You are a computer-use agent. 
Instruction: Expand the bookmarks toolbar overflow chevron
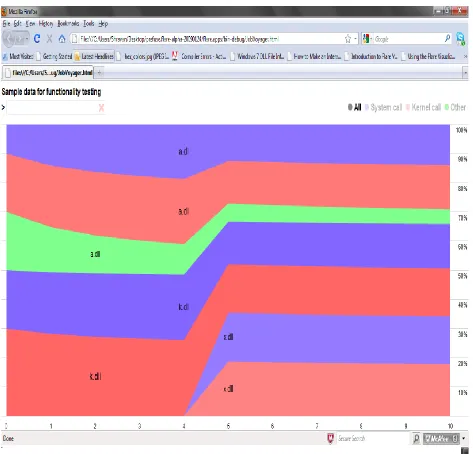(465, 56)
